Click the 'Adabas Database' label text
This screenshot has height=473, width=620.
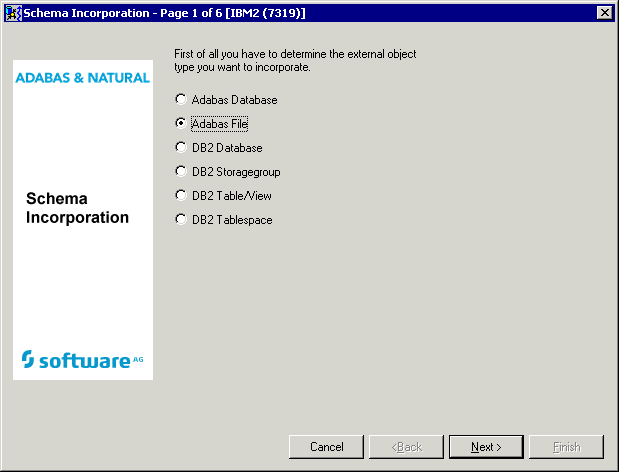234,100
